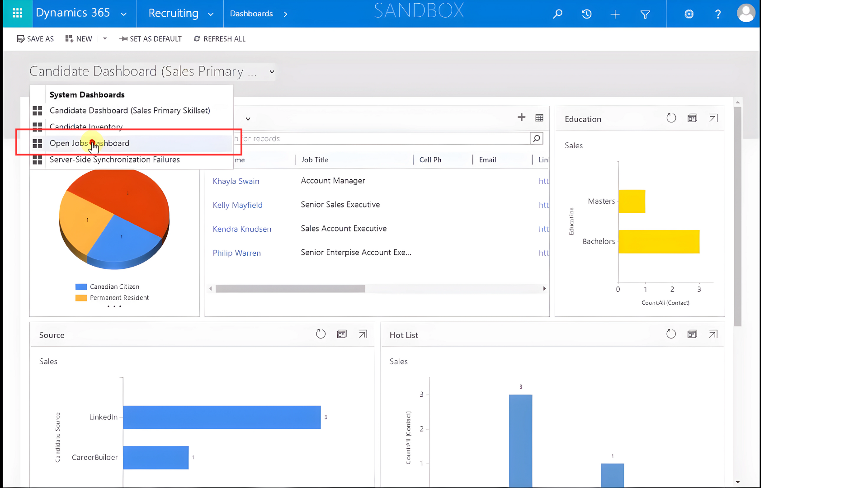Viewport: 868px width, 488px height.
Task: Click Senior Sales Executive job title cell
Action: (340, 205)
